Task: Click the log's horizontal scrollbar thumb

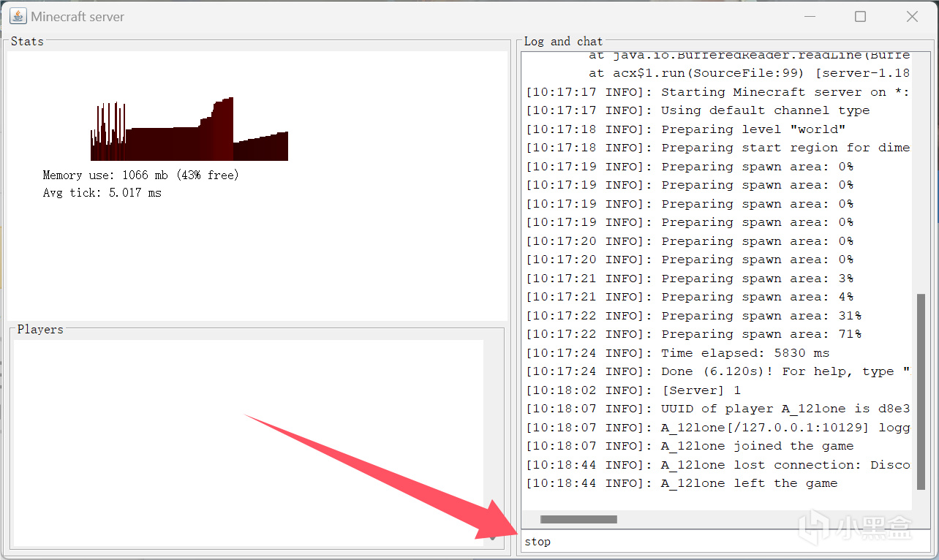Action: pyautogui.click(x=578, y=519)
